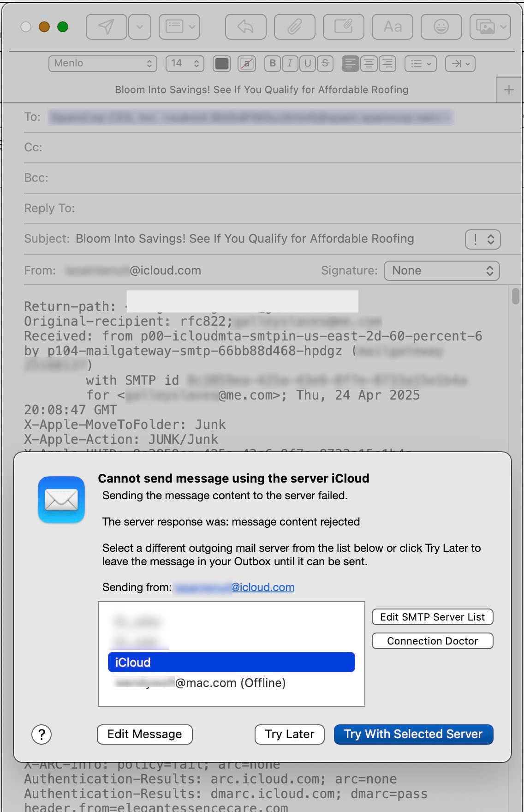Click the Sending from icloud.com link
524x812 pixels.
tap(235, 587)
